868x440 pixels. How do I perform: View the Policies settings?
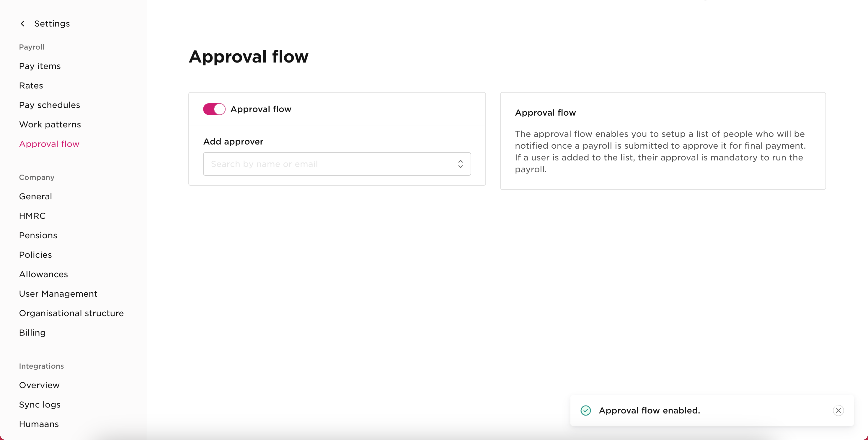(35, 255)
